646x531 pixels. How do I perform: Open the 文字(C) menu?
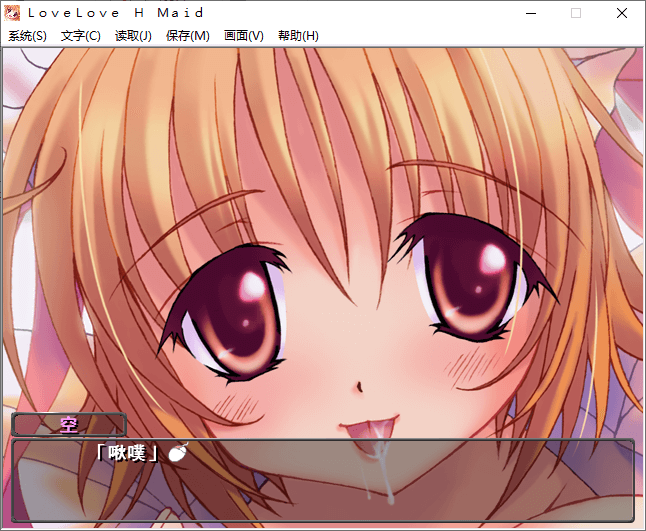[x=81, y=36]
